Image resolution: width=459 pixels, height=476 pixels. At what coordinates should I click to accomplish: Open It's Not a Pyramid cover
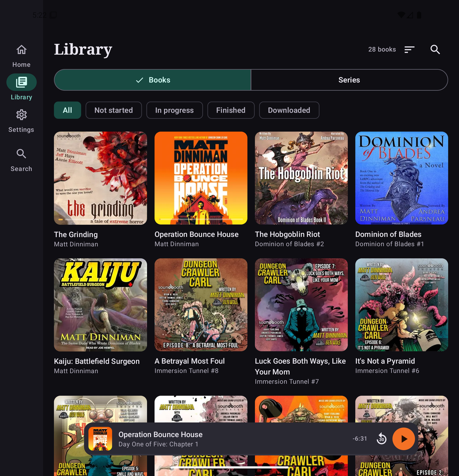point(402,305)
